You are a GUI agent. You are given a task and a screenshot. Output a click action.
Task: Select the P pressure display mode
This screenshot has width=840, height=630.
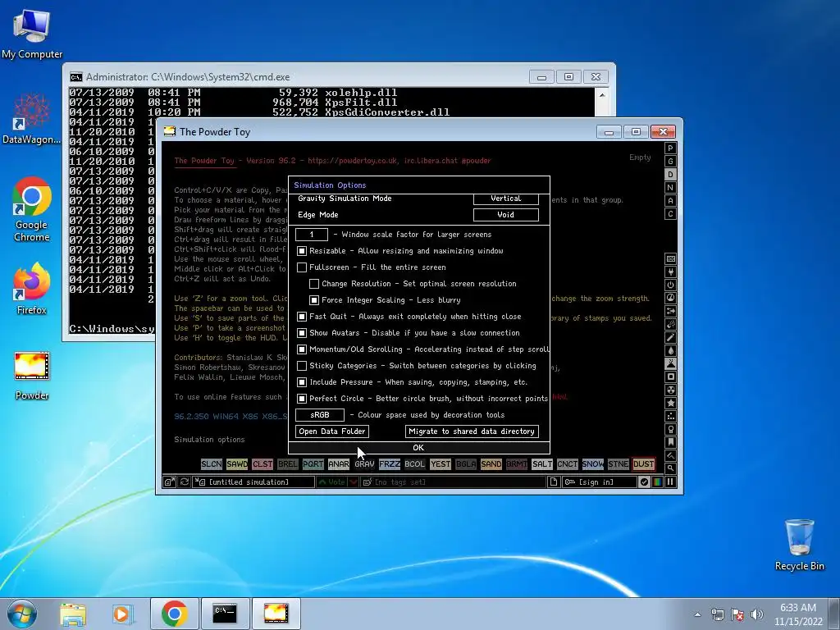click(670, 148)
